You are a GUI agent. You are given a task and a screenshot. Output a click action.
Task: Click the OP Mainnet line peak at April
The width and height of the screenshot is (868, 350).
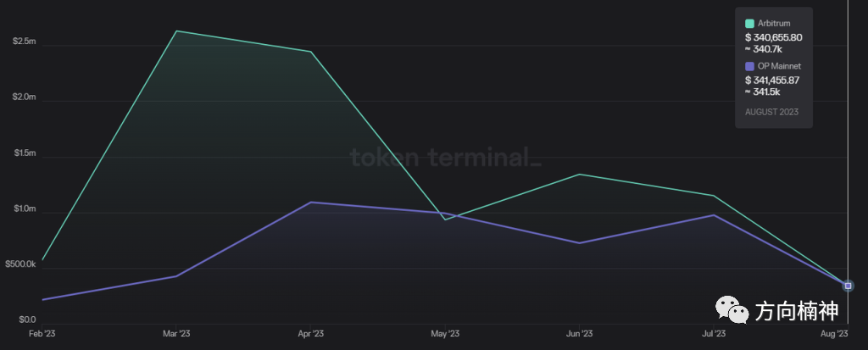(x=310, y=203)
